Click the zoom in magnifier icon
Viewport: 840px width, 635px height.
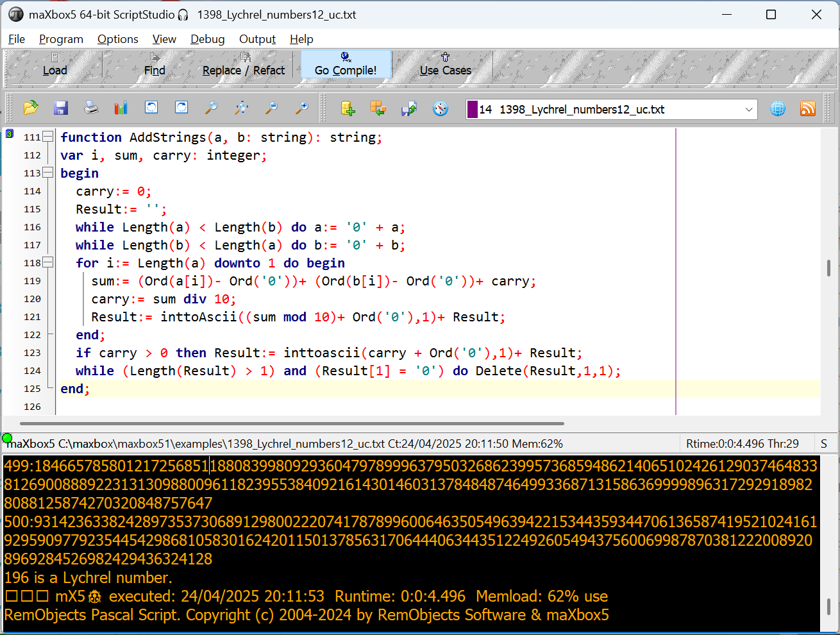(x=301, y=108)
